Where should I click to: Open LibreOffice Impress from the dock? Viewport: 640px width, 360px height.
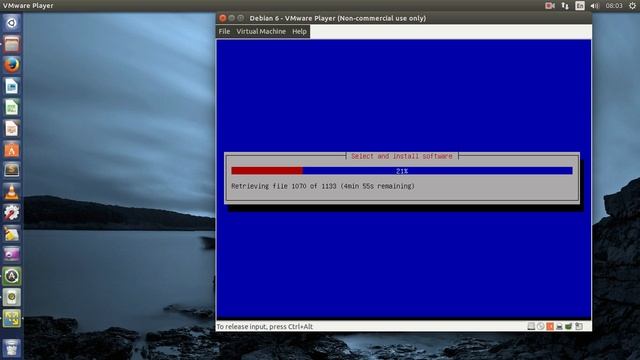click(x=11, y=129)
